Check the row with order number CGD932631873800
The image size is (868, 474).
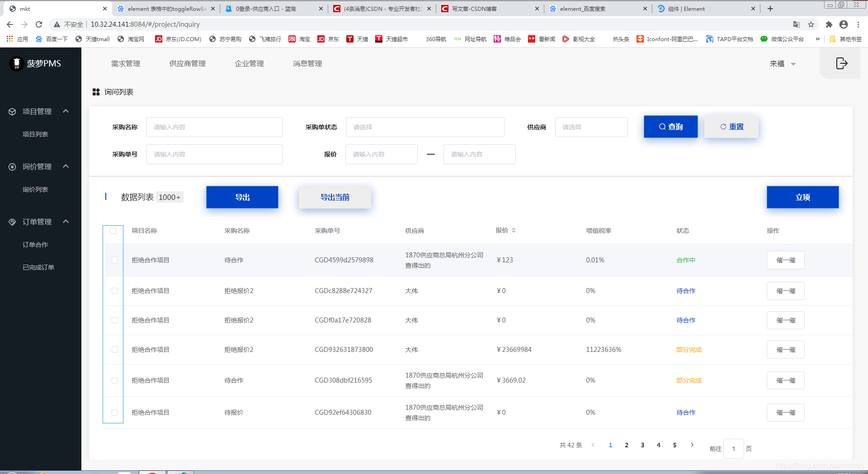point(115,350)
